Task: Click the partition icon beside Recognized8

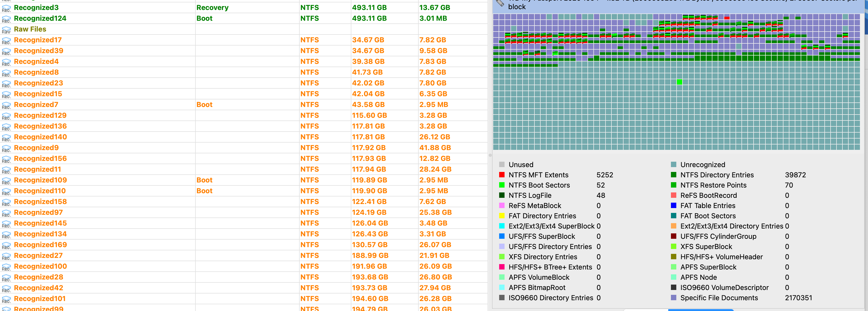Action: pyautogui.click(x=6, y=72)
